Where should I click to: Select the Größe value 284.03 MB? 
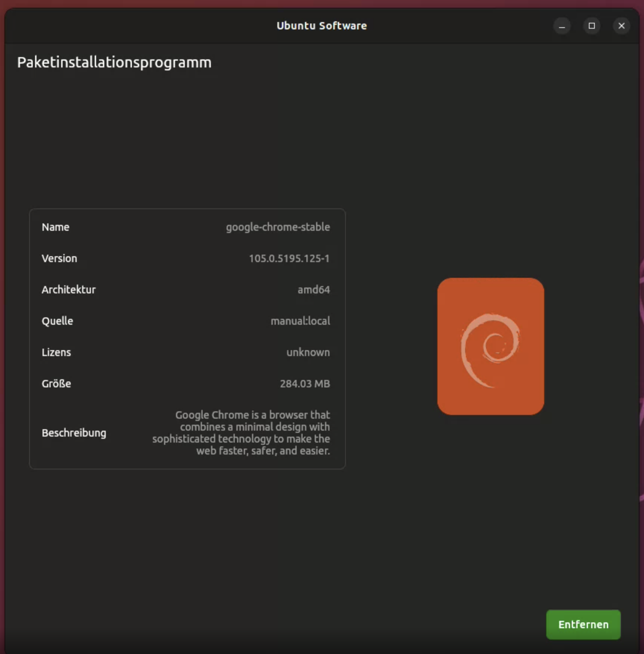pos(305,383)
